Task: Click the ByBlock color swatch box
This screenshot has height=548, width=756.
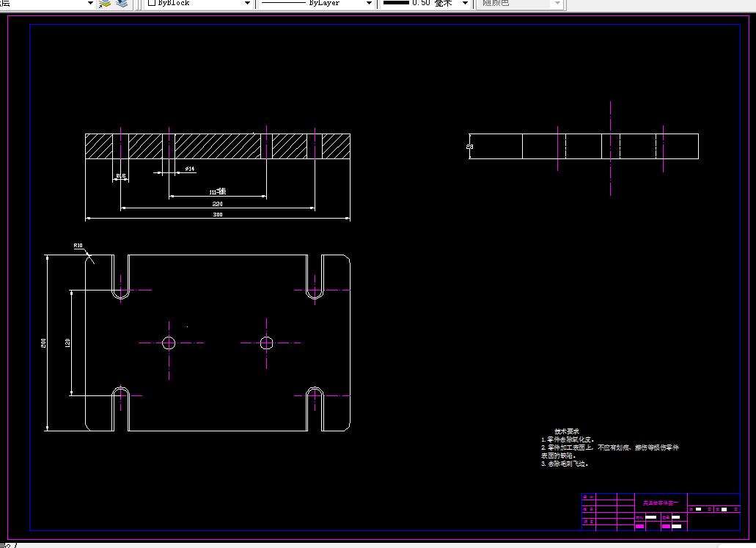Action: tap(151, 2)
